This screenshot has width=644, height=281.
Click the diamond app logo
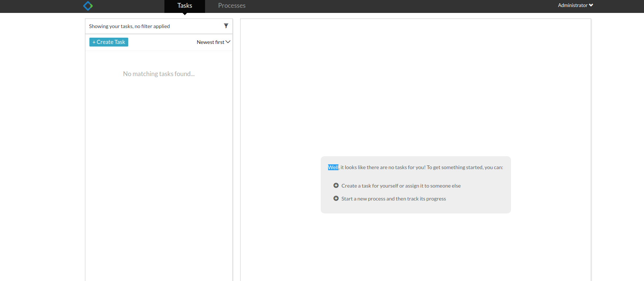(88, 6)
